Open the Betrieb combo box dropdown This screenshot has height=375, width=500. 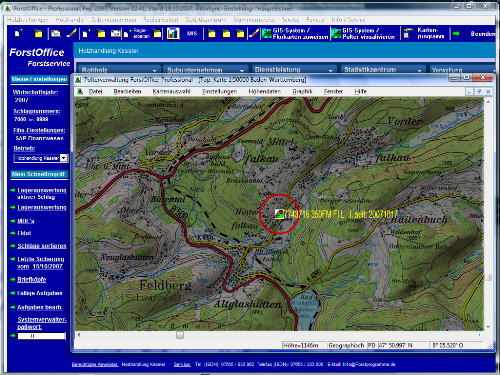point(63,158)
